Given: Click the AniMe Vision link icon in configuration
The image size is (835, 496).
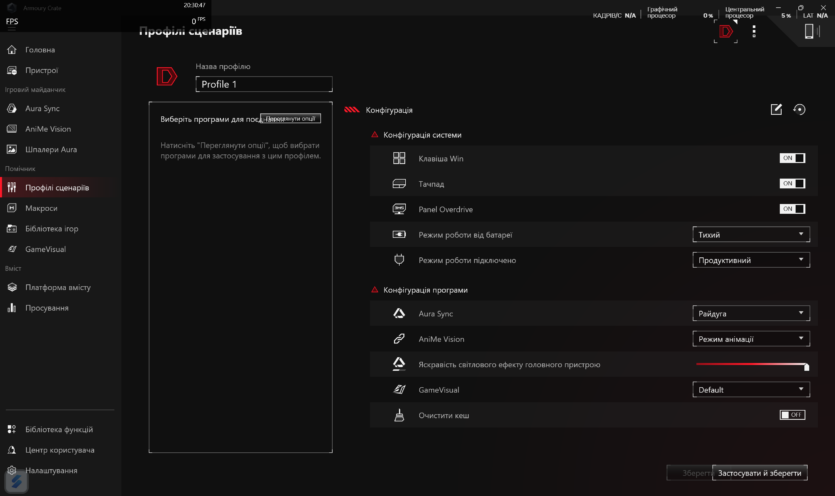Looking at the screenshot, I should point(399,339).
